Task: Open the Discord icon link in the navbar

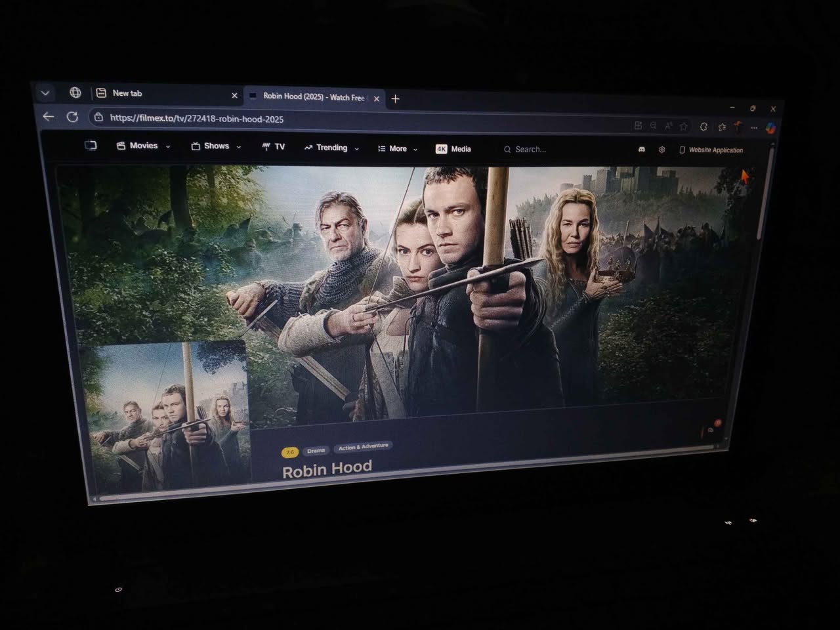Action: (x=641, y=150)
